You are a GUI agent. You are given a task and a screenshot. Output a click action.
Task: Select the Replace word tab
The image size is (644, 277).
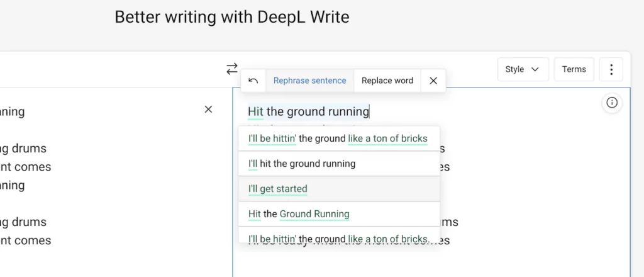pos(387,81)
